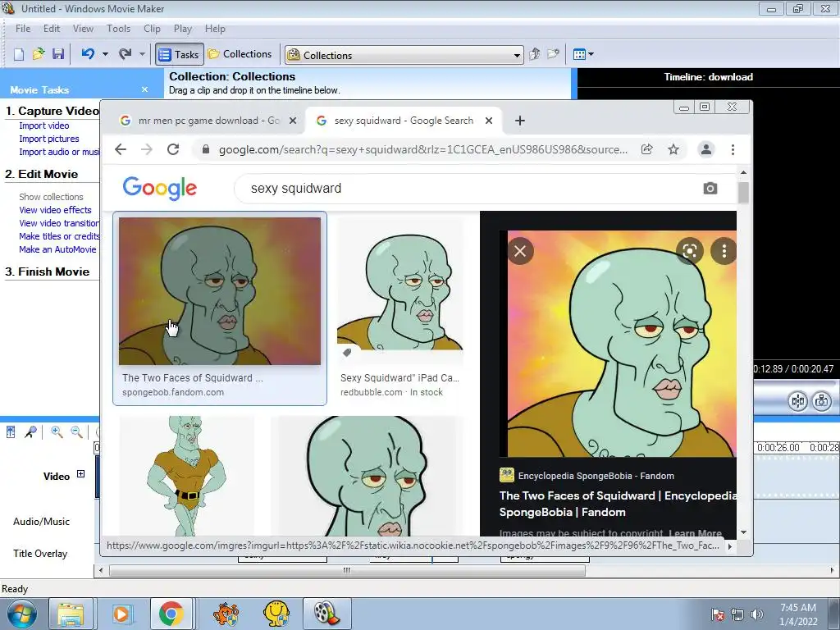Open the redo history dropdown arrow

142,54
